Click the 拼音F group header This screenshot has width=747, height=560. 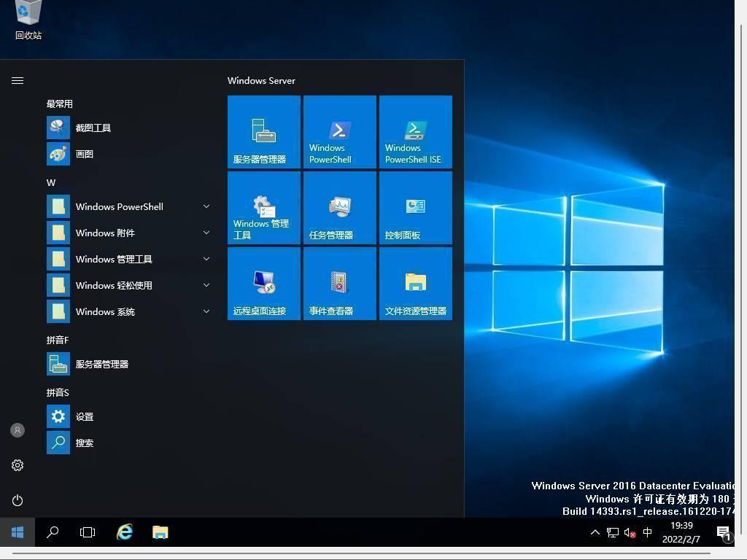[x=58, y=340]
